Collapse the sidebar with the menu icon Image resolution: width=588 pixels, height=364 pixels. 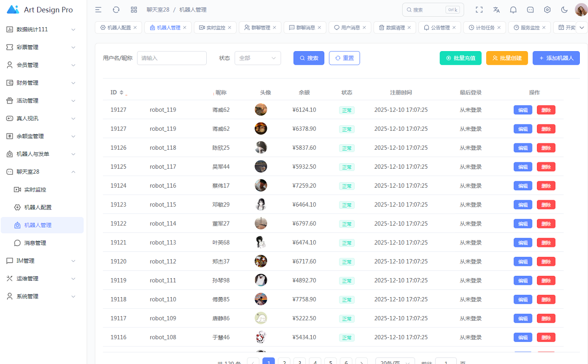pyautogui.click(x=98, y=9)
